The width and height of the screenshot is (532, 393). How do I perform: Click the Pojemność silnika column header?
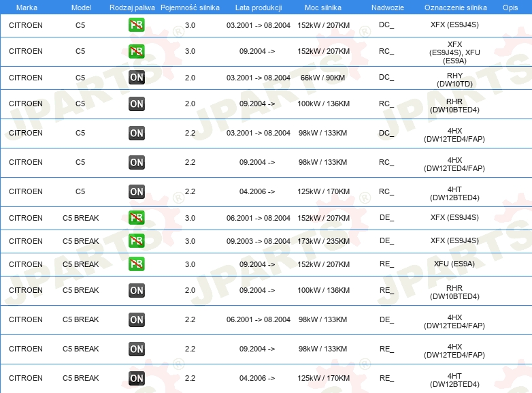tap(190, 7)
